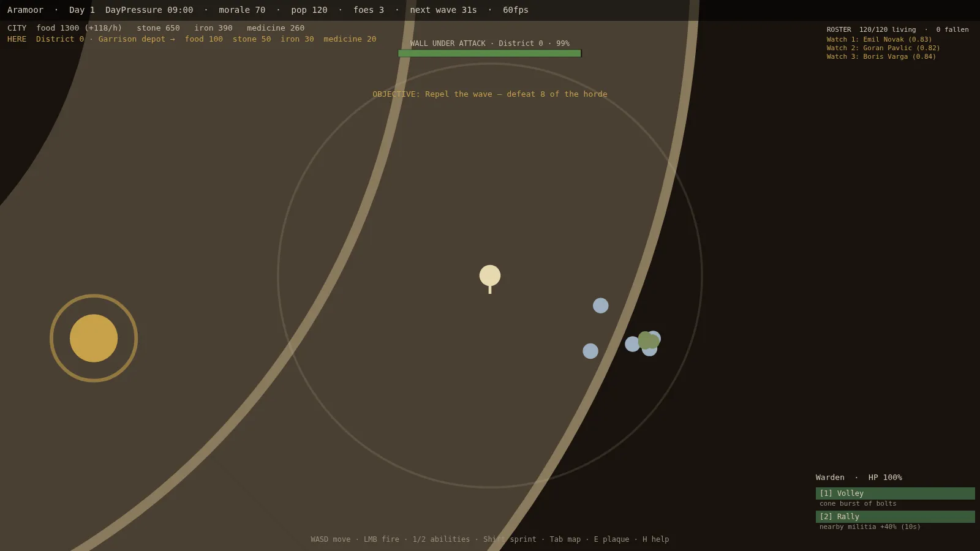Click the city name Aramoor
Screen dimensions: 980x551
[25, 10]
